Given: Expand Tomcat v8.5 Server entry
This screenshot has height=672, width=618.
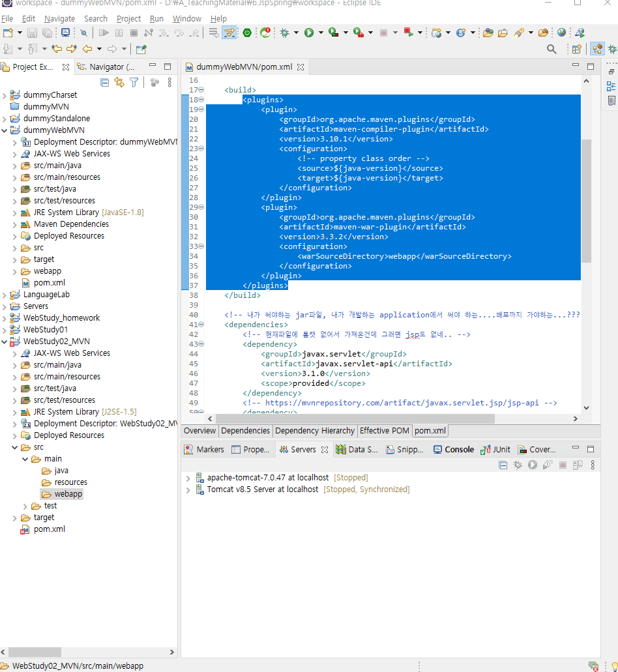Looking at the screenshot, I should 188,490.
